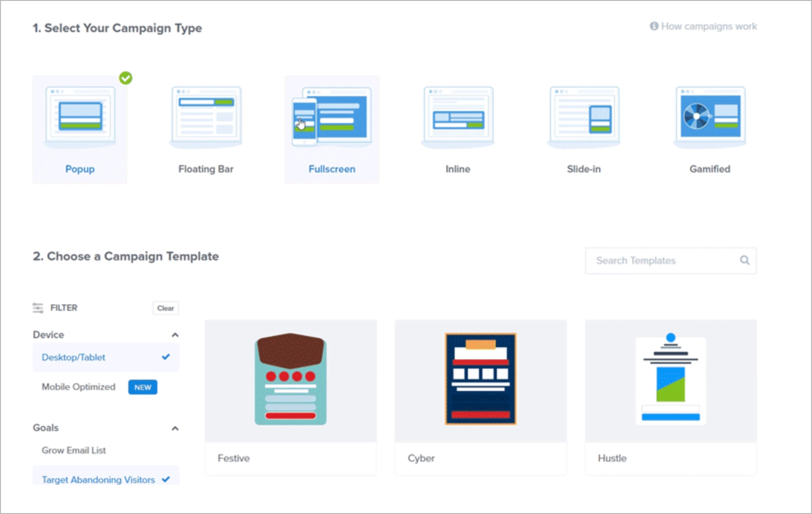This screenshot has width=812, height=514.
Task: Click the search magnifier in Search Templates
Action: (745, 261)
